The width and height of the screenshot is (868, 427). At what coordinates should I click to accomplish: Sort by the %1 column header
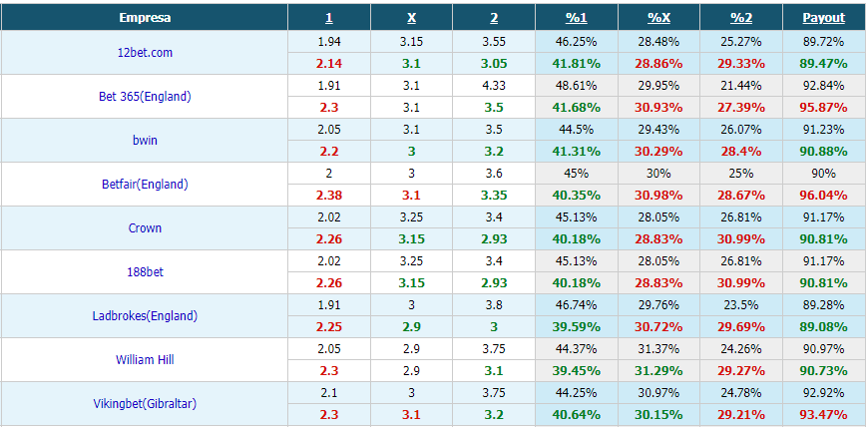coord(577,18)
